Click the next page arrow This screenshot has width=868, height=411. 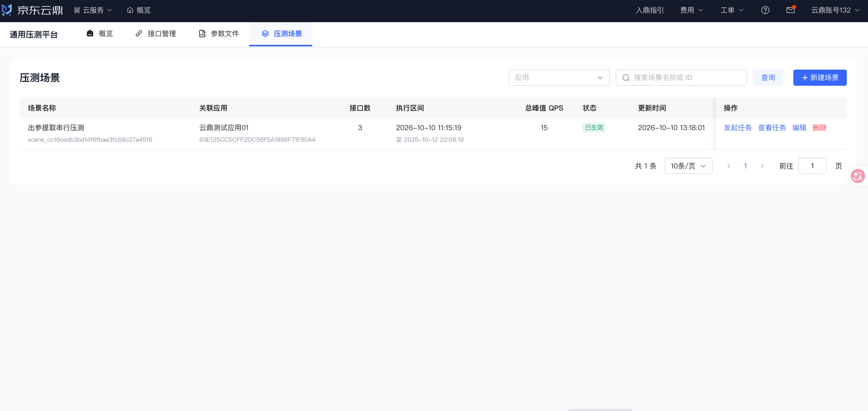click(x=762, y=166)
